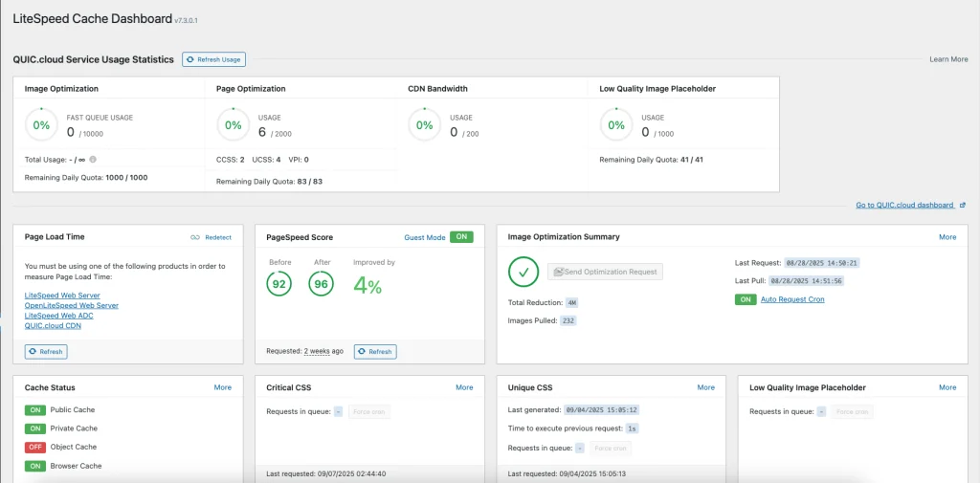Image resolution: width=980 pixels, height=483 pixels.
Task: Toggle the Object Cache OFF badge
Action: point(35,448)
